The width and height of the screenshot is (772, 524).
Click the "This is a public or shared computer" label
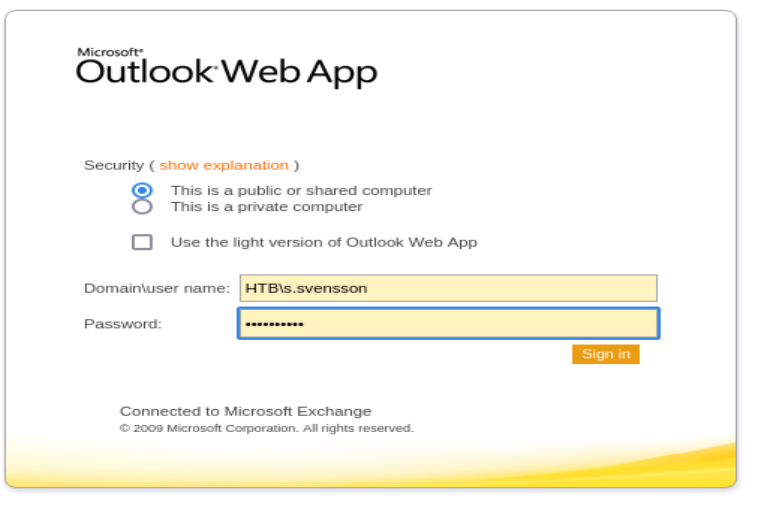[301, 190]
